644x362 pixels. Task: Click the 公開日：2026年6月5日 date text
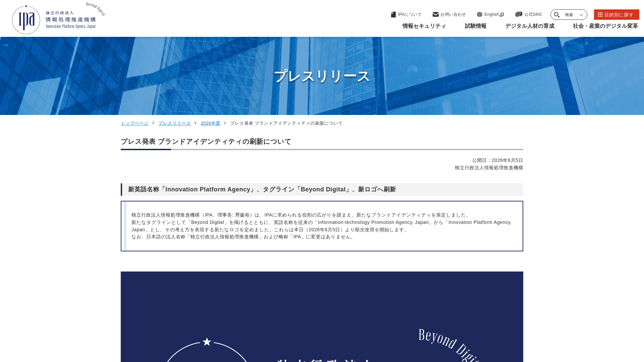497,160
